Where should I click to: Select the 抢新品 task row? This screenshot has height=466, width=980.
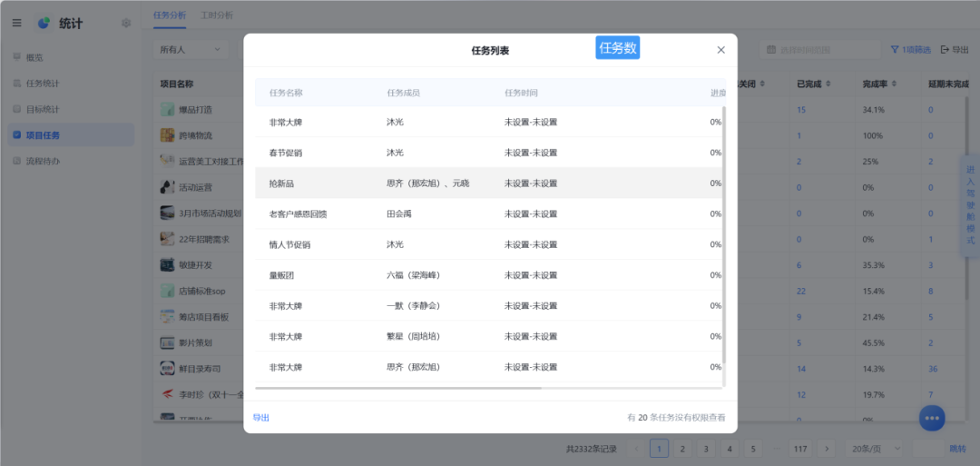(x=488, y=183)
